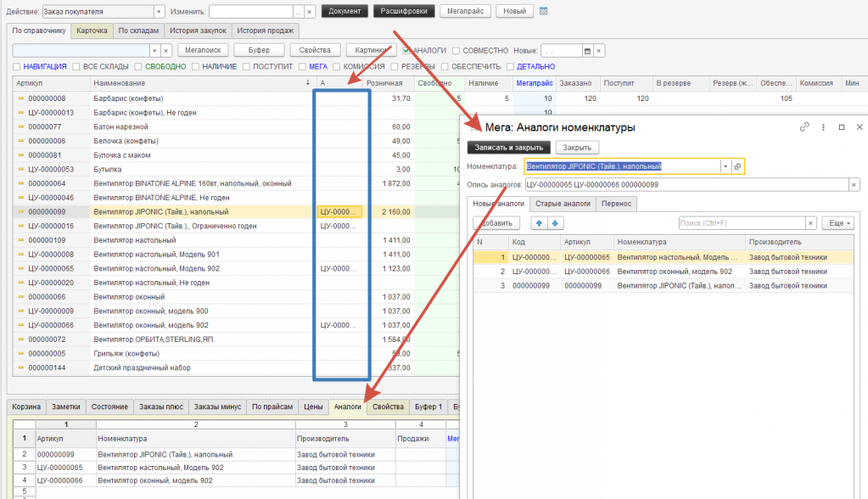Switch to the 'Старые аналоги' tab
Screen dimensions: 868x499
click(x=563, y=204)
